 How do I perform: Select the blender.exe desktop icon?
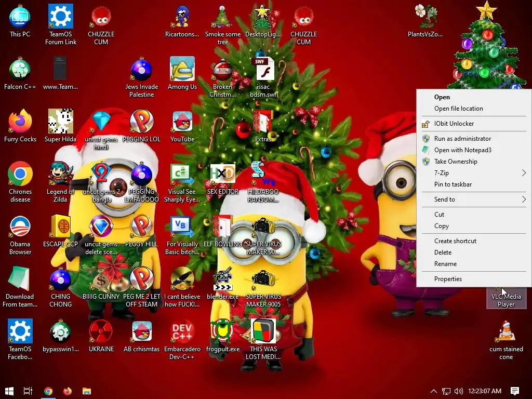tap(222, 283)
